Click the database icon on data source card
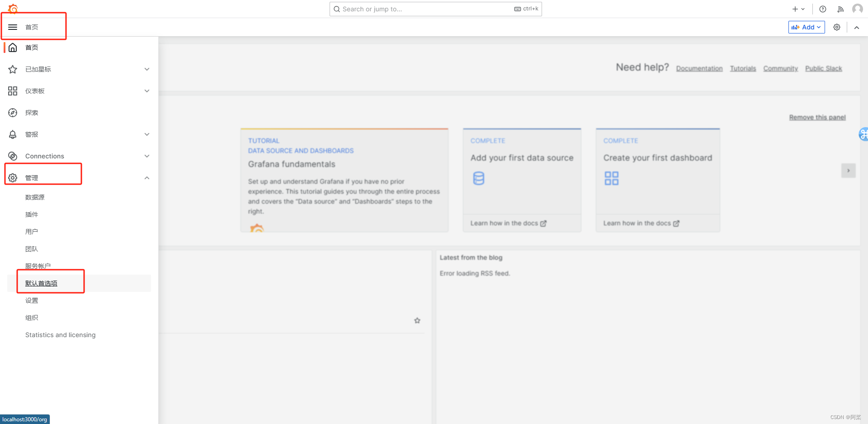Image resolution: width=868 pixels, height=424 pixels. pos(479,178)
